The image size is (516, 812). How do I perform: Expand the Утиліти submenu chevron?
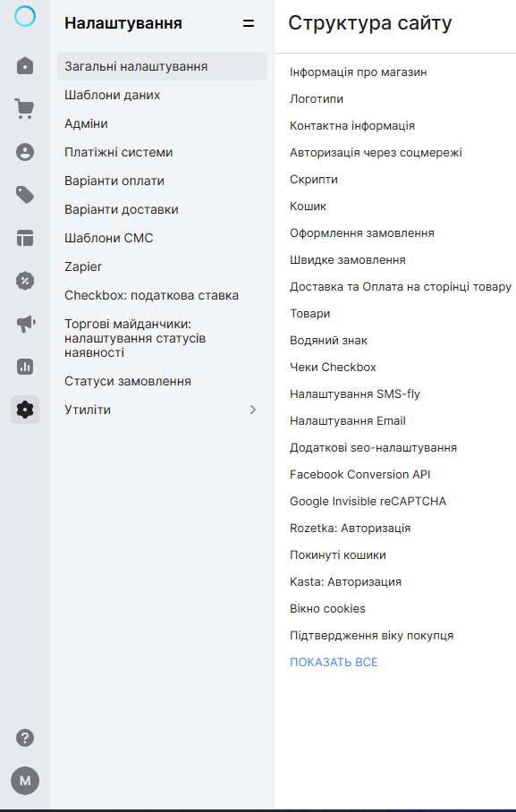click(x=253, y=410)
